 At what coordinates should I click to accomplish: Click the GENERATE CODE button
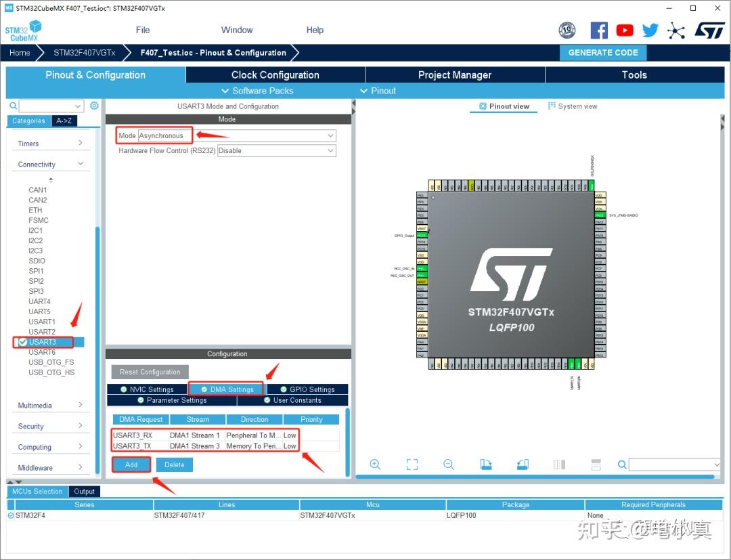click(x=602, y=52)
